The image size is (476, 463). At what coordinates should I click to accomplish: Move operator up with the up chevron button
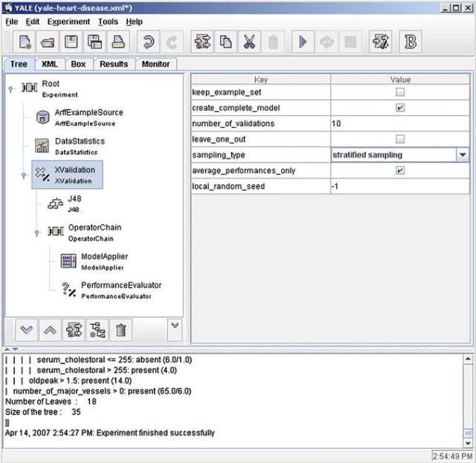tap(50, 330)
